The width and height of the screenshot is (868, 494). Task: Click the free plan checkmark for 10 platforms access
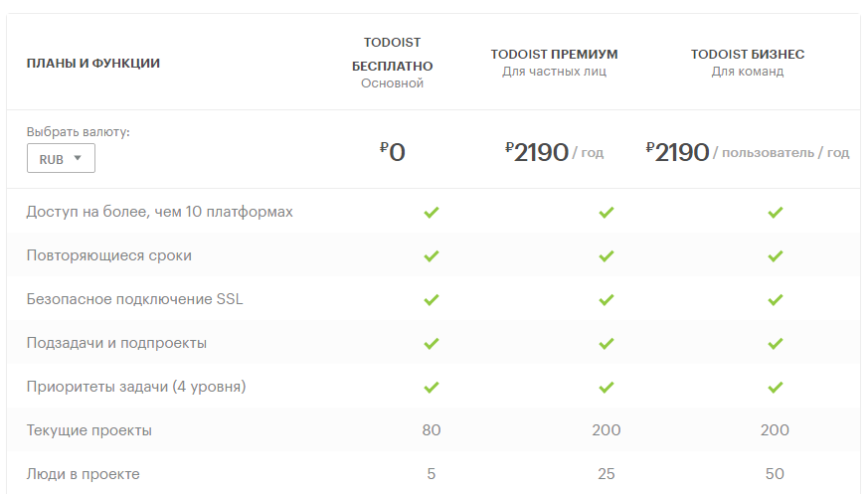click(432, 212)
